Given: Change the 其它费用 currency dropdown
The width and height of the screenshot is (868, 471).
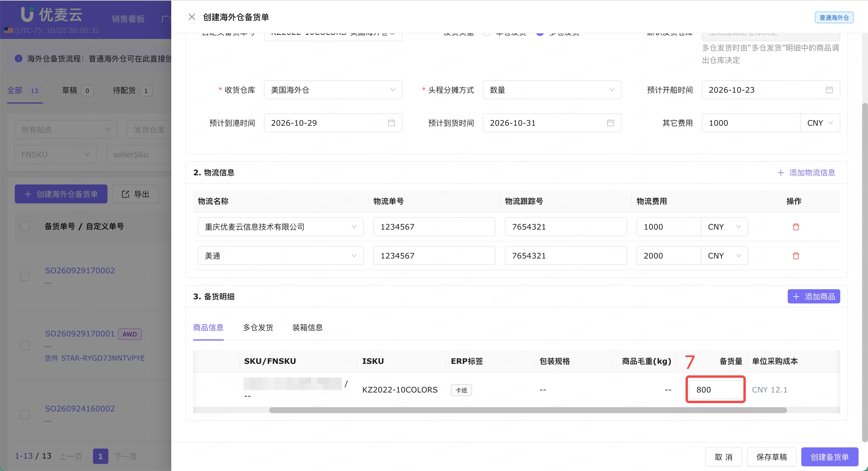Looking at the screenshot, I should coord(820,123).
